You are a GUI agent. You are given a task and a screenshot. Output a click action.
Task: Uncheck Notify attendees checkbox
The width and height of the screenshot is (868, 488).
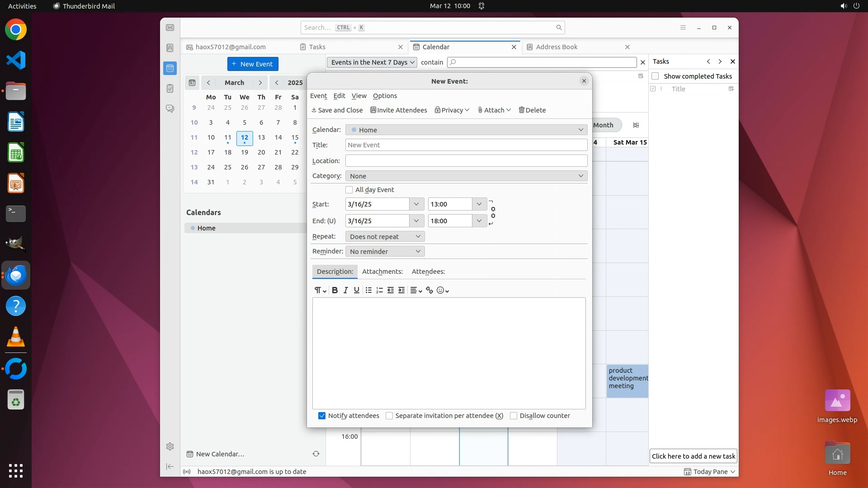tap(322, 416)
